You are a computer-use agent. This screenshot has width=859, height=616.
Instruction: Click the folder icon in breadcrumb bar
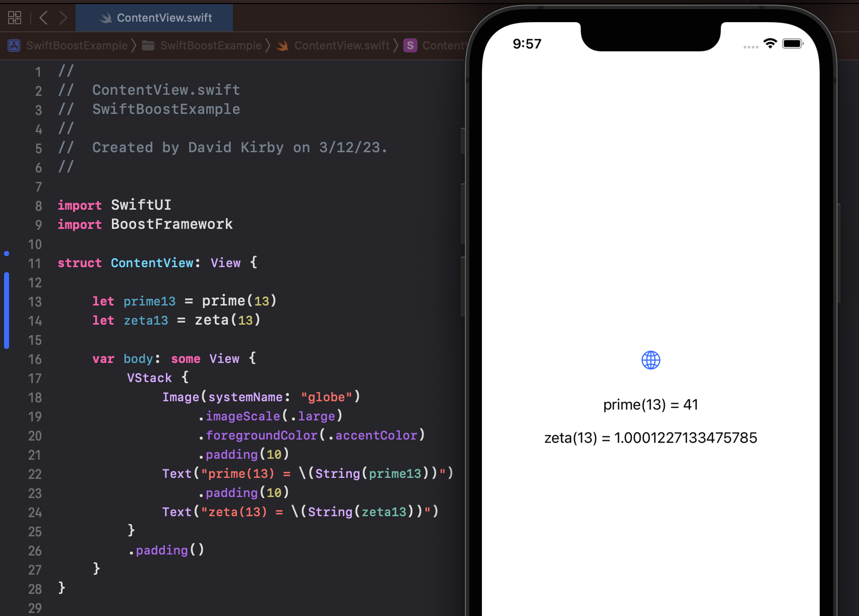(x=148, y=45)
